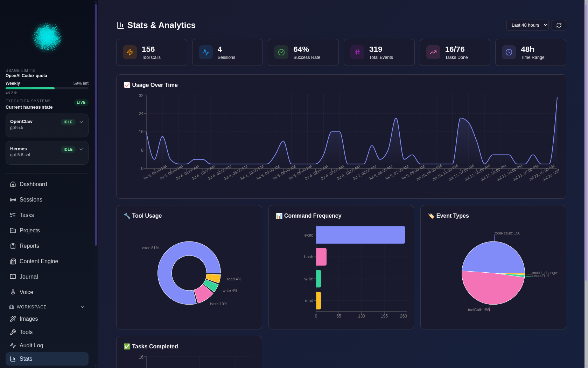Click the Reports clipboard icon
The height and width of the screenshot is (368, 588).
click(x=13, y=246)
